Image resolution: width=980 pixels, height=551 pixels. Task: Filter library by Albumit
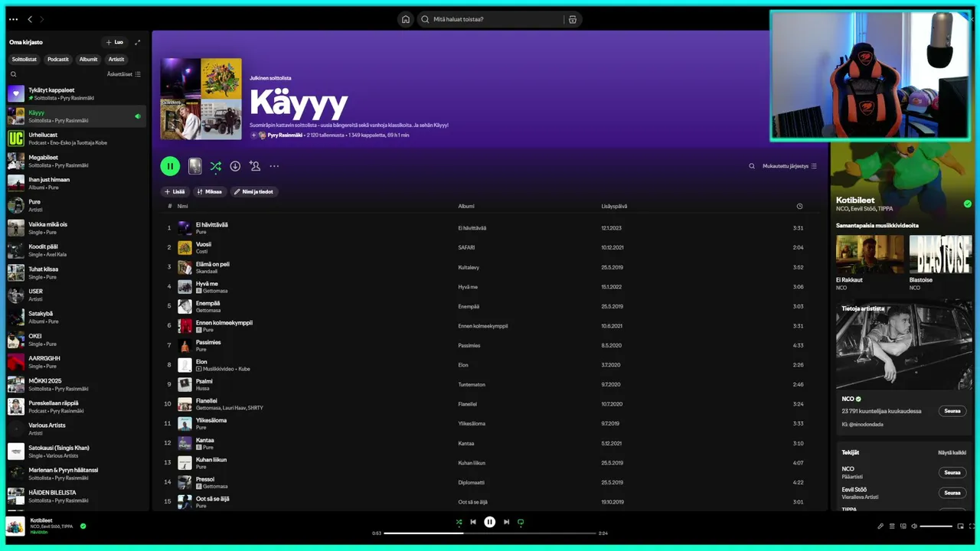89,59
